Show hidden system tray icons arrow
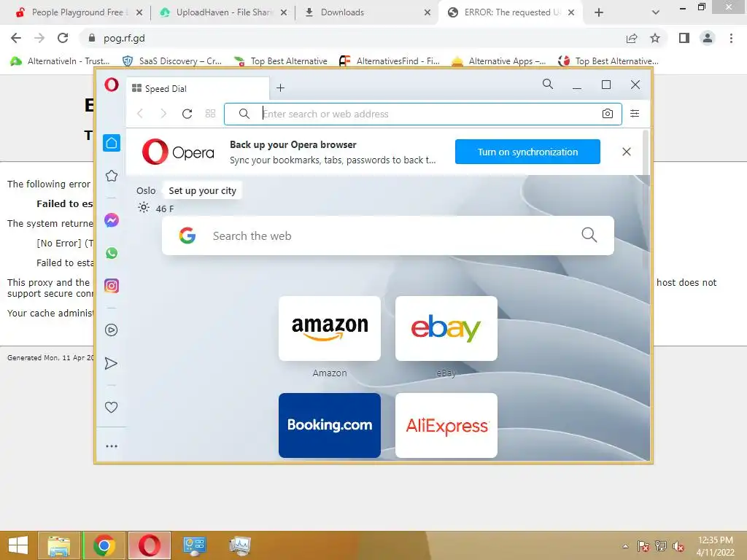The height and width of the screenshot is (560, 747). (x=625, y=546)
